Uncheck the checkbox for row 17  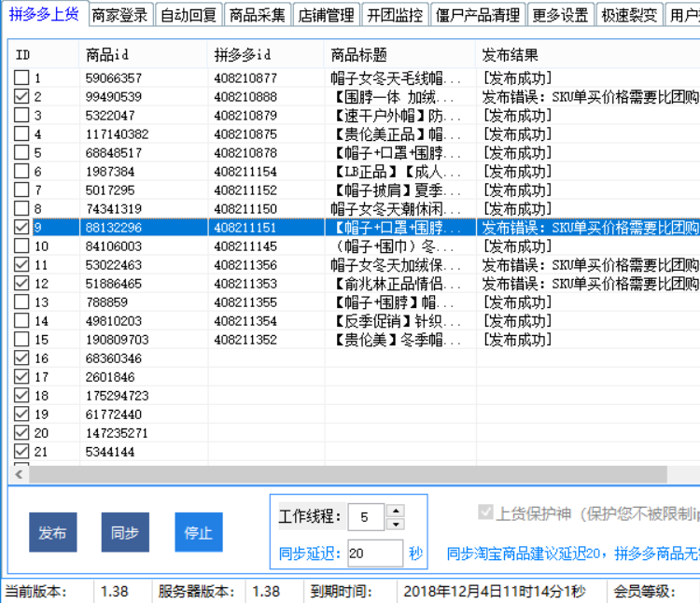(21, 377)
